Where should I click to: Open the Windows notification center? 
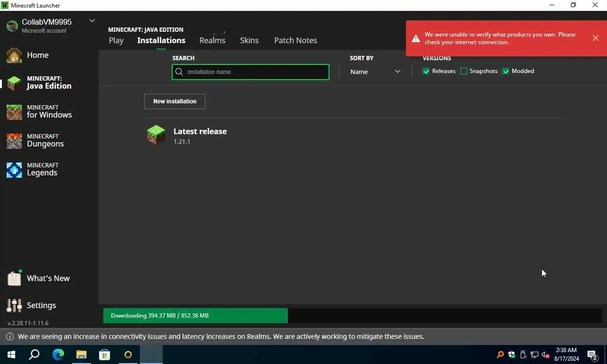[x=592, y=355]
